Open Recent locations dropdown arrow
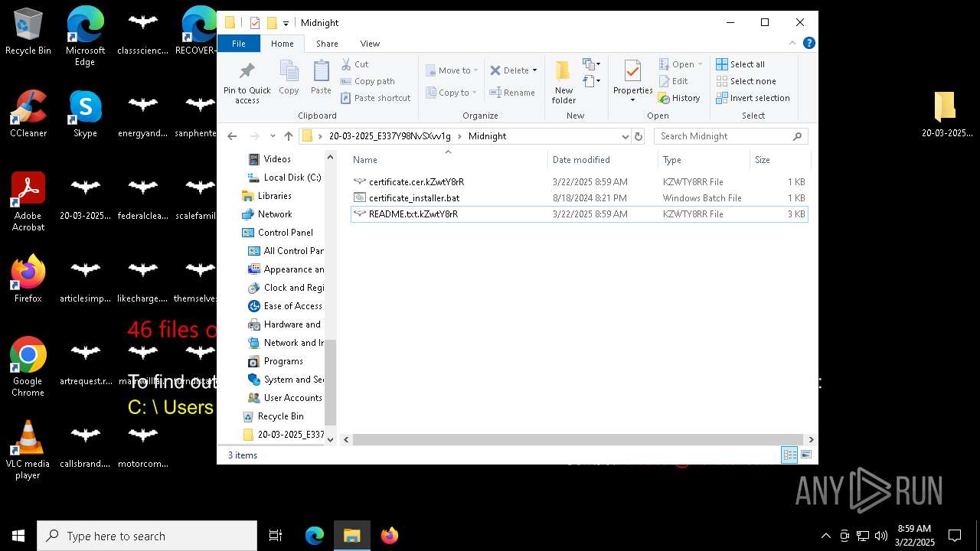 [273, 136]
